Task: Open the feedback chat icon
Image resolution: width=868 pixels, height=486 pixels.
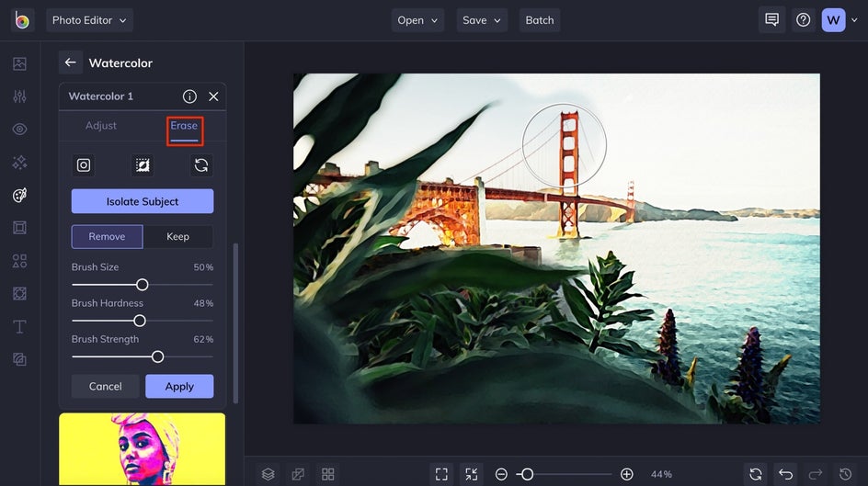Action: click(771, 20)
